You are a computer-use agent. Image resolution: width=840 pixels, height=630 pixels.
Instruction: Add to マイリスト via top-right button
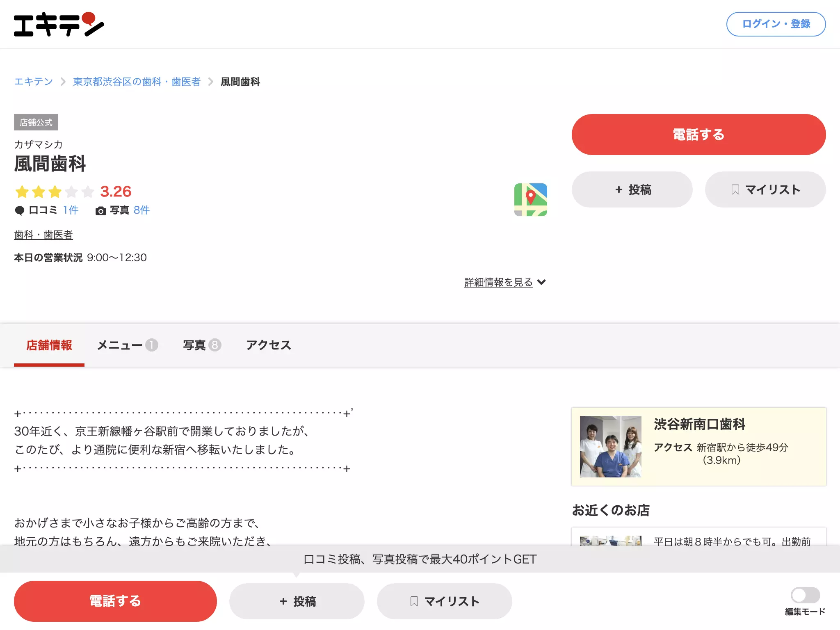[x=765, y=189]
